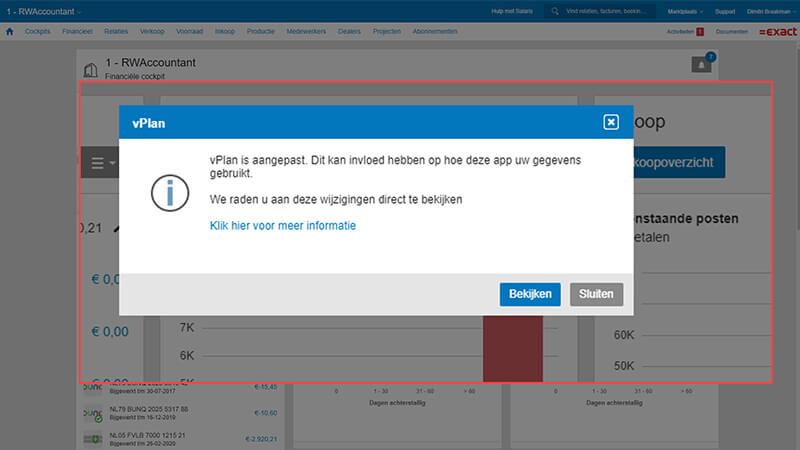Open the Documenten link

click(732, 32)
